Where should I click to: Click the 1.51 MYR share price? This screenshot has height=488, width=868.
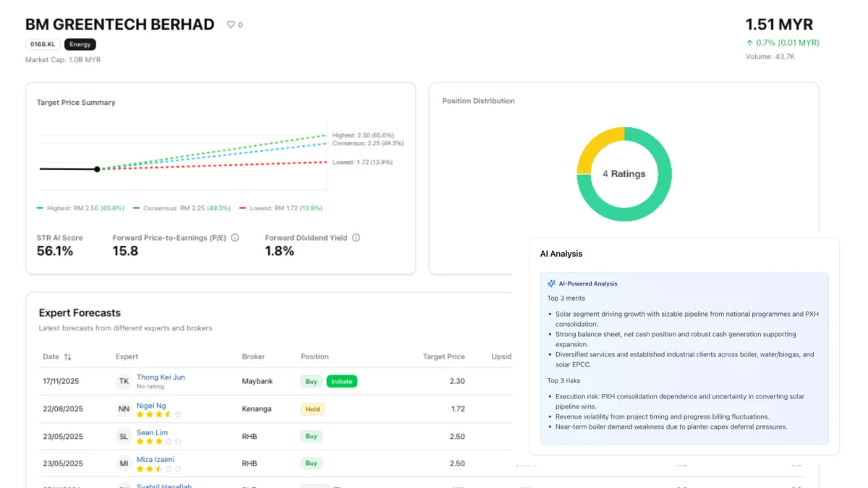click(x=779, y=25)
